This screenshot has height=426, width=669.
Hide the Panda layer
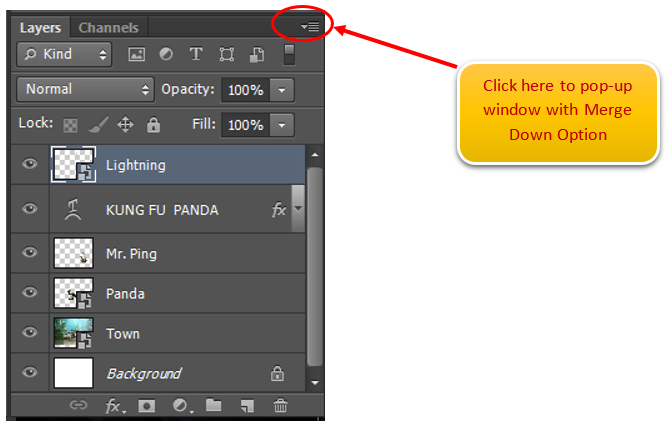point(29,292)
